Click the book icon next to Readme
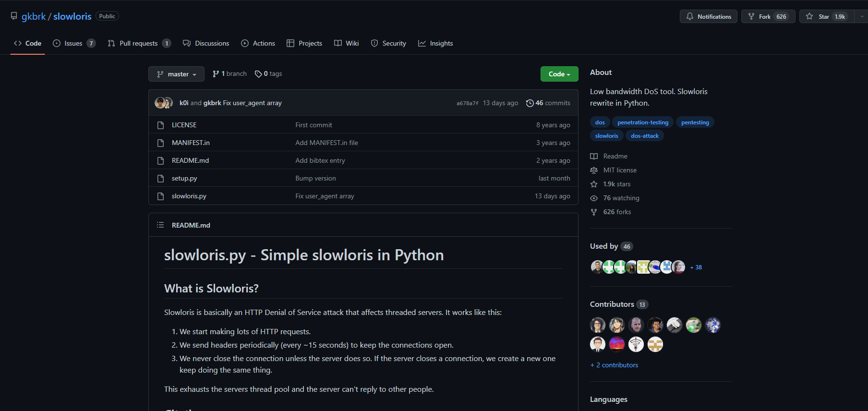 [x=594, y=156]
